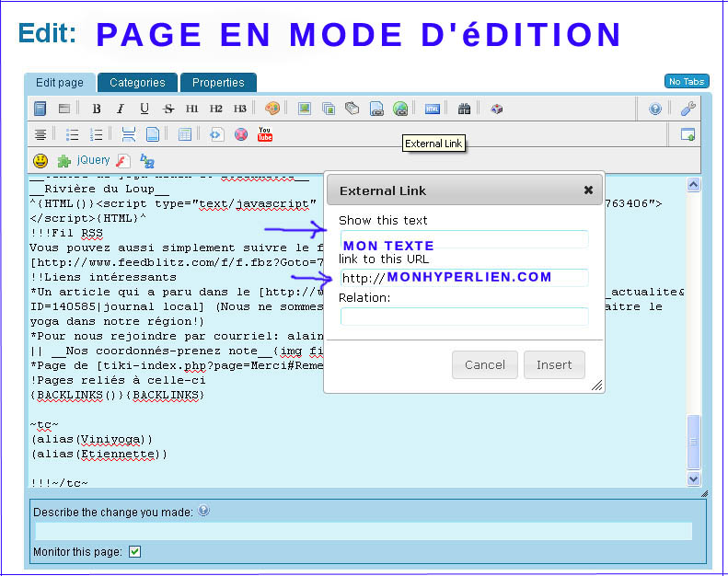The image size is (728, 576).
Task: Toggle the Monitor this page checkbox
Action: pyautogui.click(x=134, y=552)
